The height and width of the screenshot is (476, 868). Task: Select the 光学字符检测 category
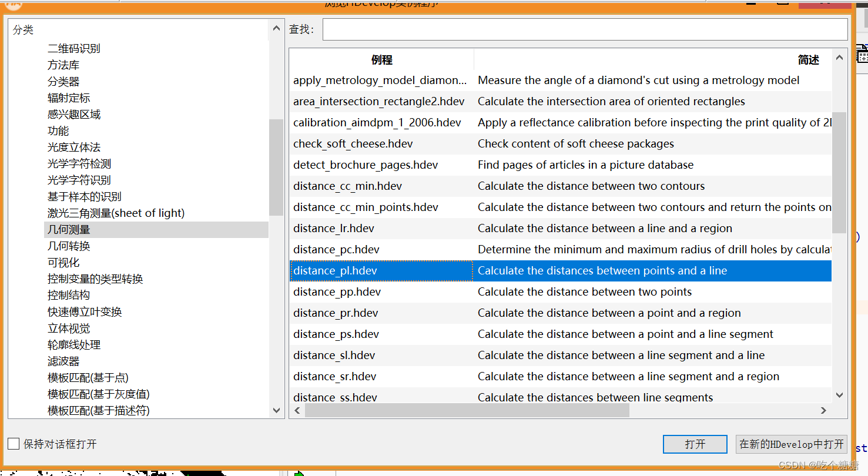79,164
